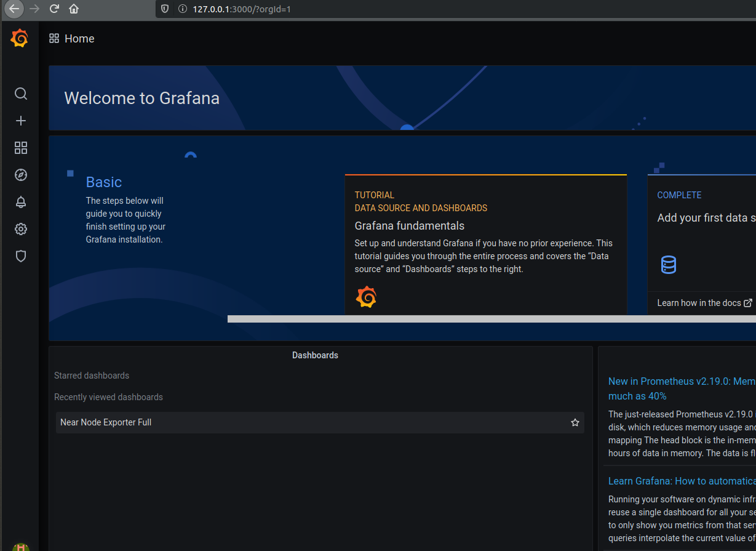Image resolution: width=756 pixels, height=551 pixels.
Task: Click the site information icon in address bar
Action: (x=182, y=9)
